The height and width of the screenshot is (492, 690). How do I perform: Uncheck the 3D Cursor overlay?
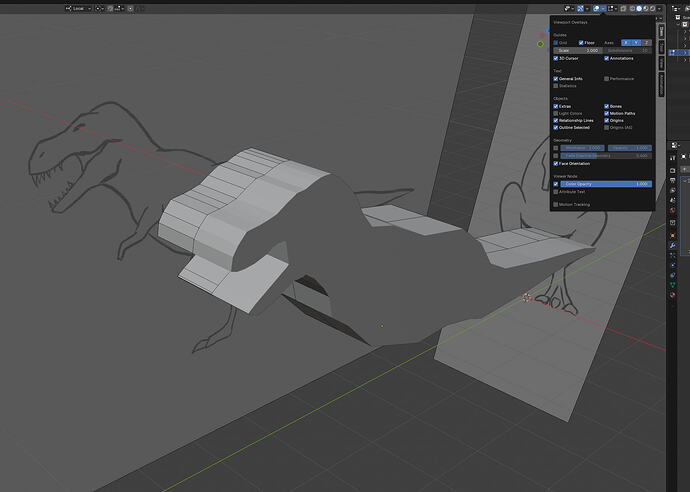(x=556, y=58)
